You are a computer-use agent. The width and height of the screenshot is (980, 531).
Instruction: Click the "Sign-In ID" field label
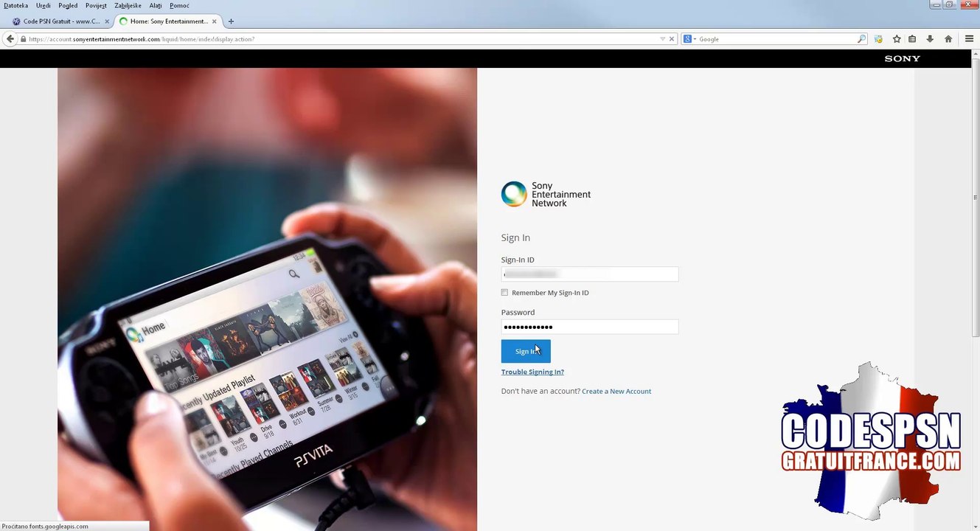tap(518, 260)
